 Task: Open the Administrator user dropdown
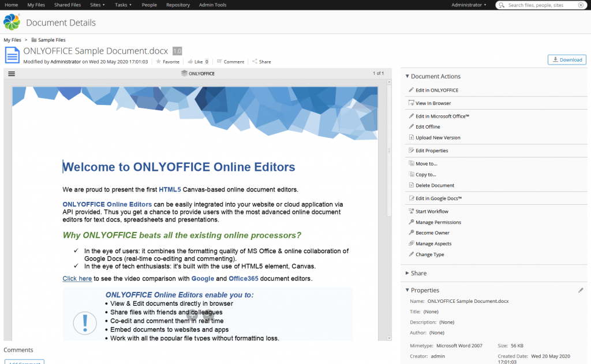[x=469, y=5]
